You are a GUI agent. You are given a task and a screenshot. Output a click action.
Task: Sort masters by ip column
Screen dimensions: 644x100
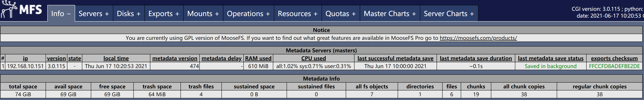click(25, 58)
